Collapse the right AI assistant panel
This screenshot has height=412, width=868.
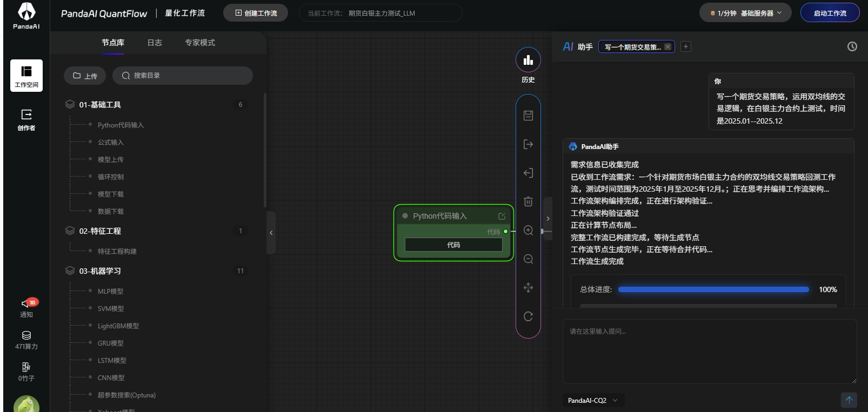pos(548,219)
